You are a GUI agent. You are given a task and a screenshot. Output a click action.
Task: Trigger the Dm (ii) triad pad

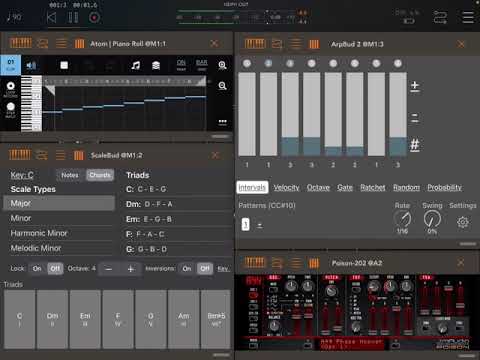point(52,319)
